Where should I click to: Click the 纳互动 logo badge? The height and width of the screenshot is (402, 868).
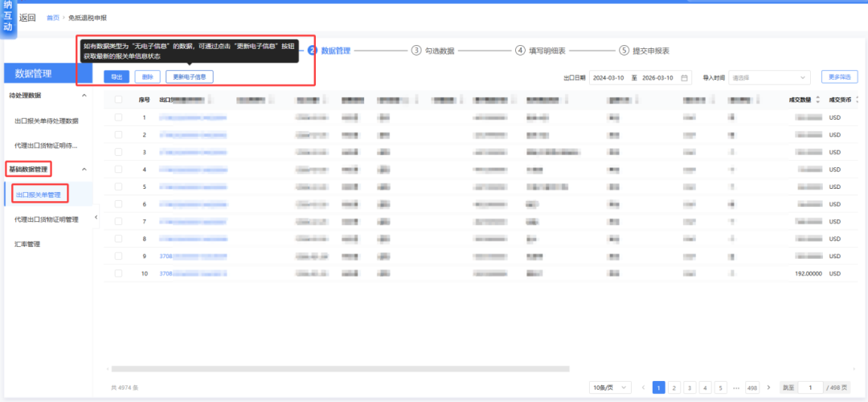coord(8,17)
